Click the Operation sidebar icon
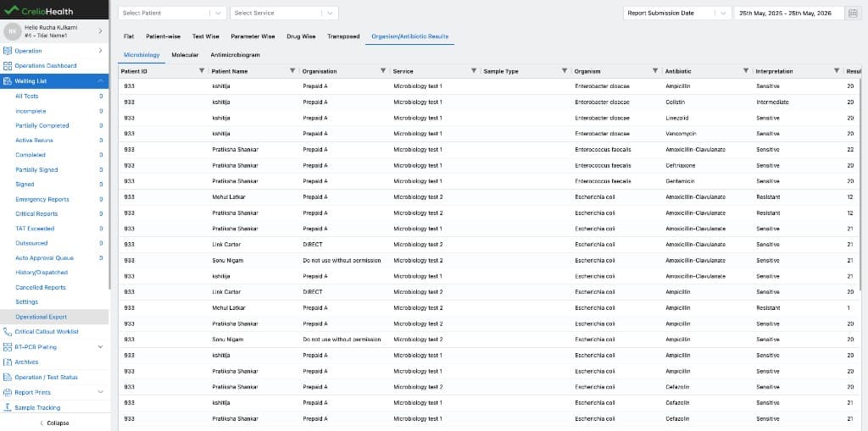 7,51
